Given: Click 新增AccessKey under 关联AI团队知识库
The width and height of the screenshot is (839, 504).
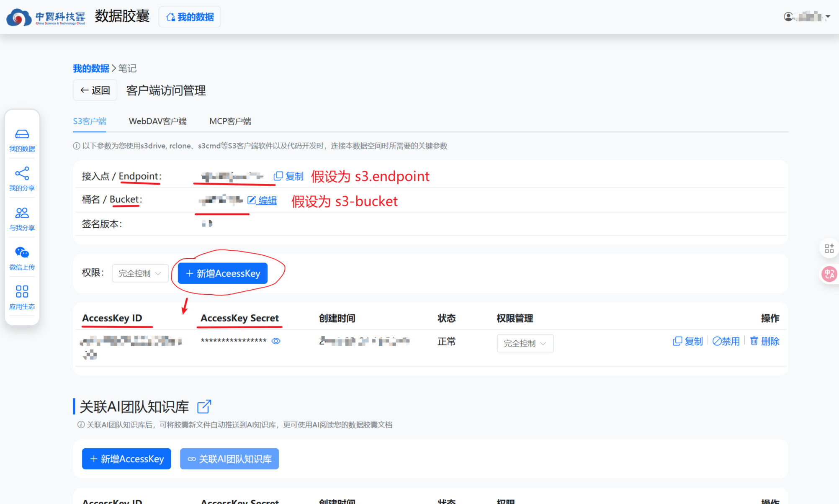Looking at the screenshot, I should click(126, 459).
